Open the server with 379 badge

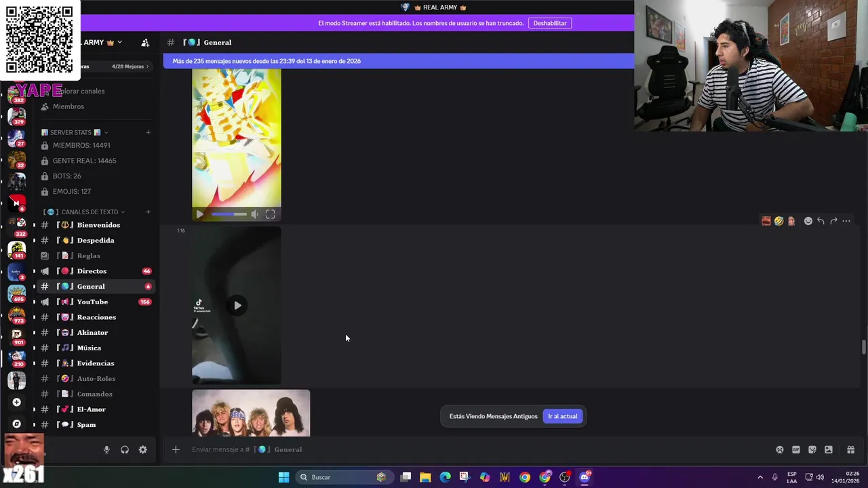pyautogui.click(x=16, y=117)
